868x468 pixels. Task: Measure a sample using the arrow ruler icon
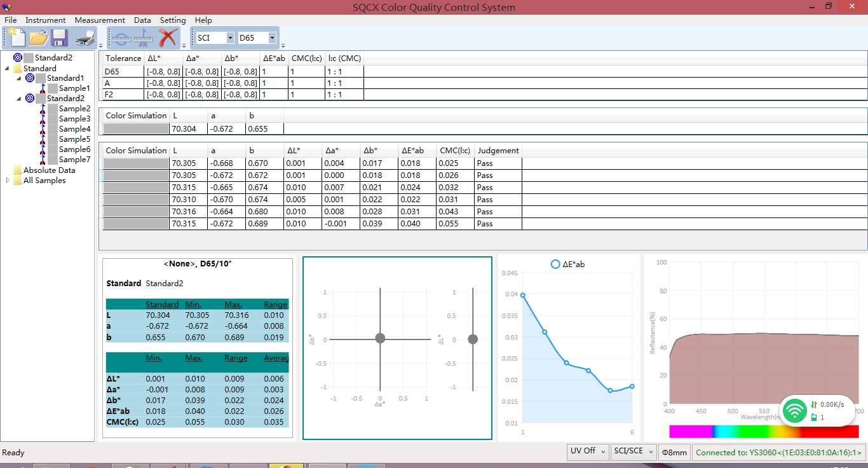click(144, 38)
